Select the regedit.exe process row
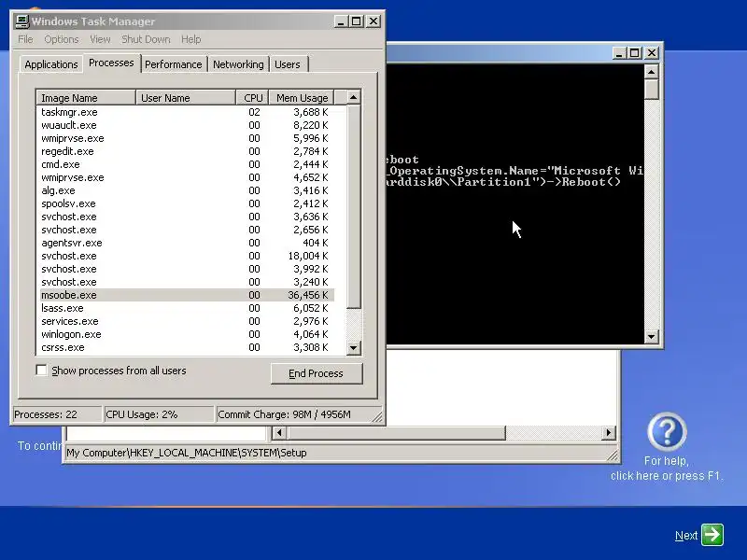This screenshot has height=560, width=747. coord(187,151)
